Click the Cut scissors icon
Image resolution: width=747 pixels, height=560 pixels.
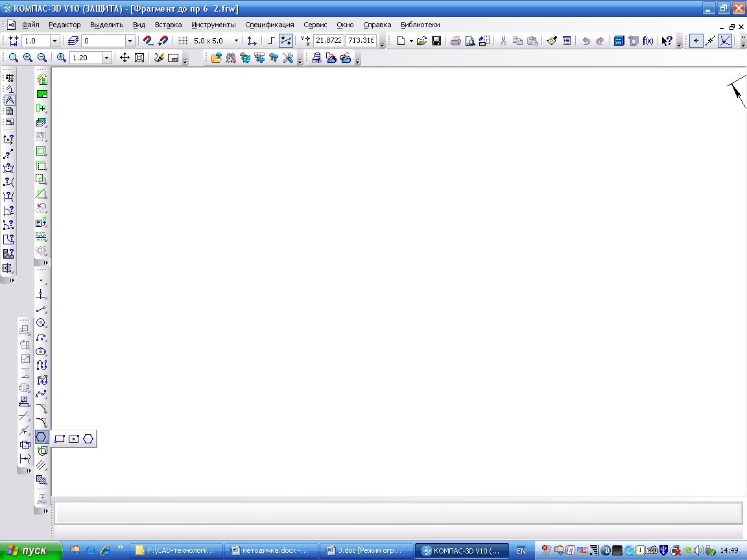503,41
